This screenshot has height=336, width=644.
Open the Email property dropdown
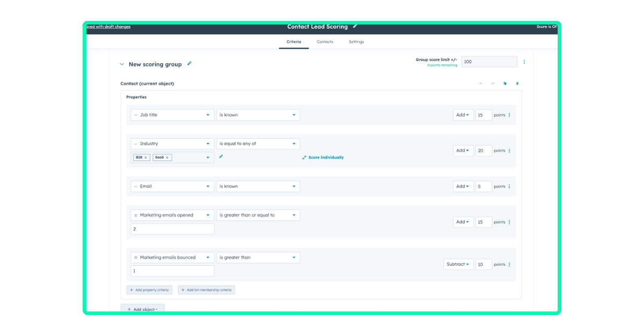(173, 186)
